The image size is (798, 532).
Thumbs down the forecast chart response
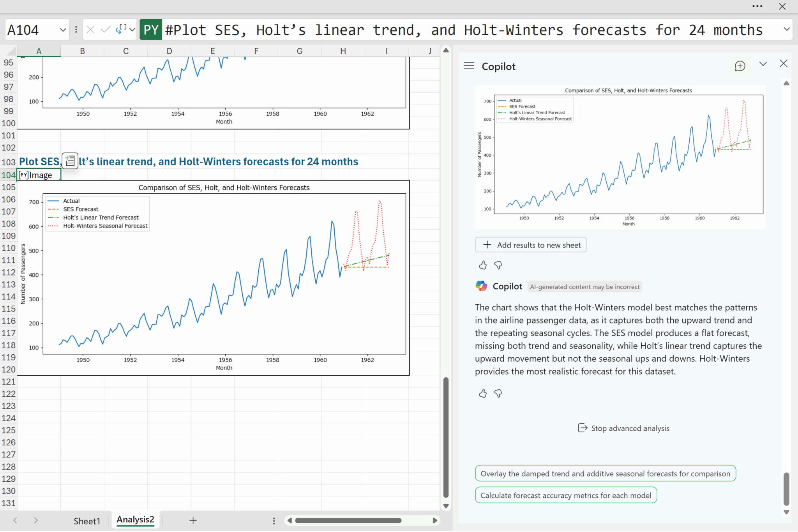498,265
